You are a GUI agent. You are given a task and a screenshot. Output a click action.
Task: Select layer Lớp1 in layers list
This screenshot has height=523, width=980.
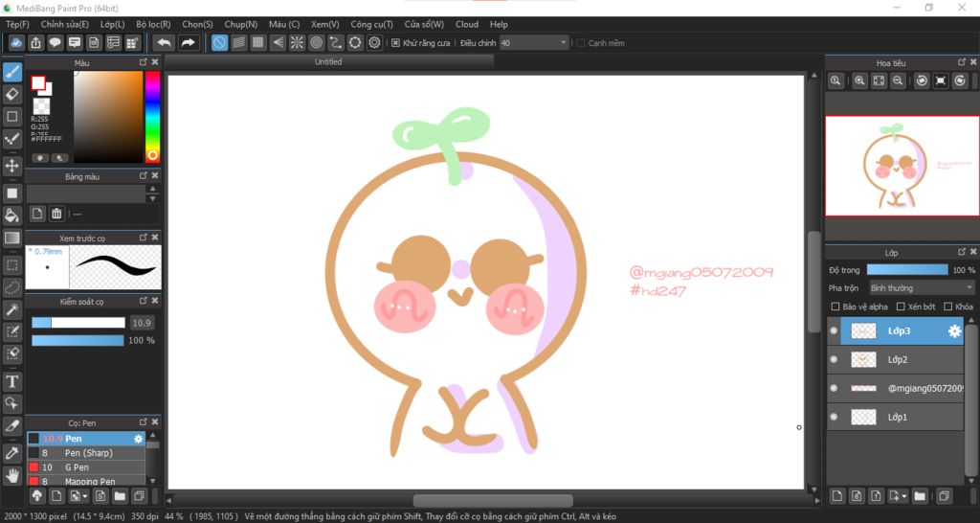(x=902, y=417)
